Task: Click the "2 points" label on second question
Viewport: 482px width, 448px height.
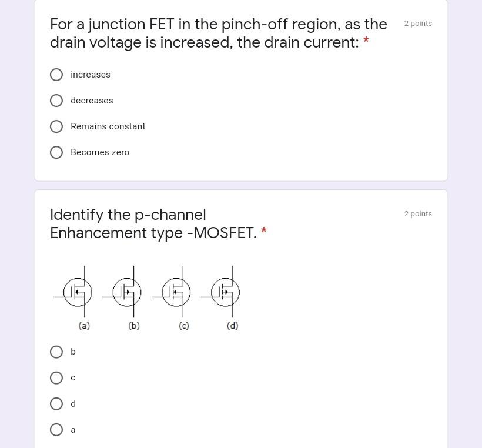Action: click(418, 213)
